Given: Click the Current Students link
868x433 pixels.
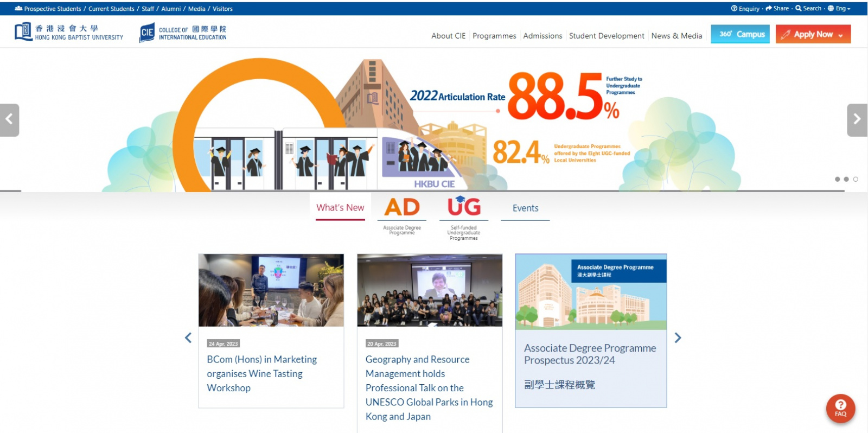Looking at the screenshot, I should coord(111,9).
